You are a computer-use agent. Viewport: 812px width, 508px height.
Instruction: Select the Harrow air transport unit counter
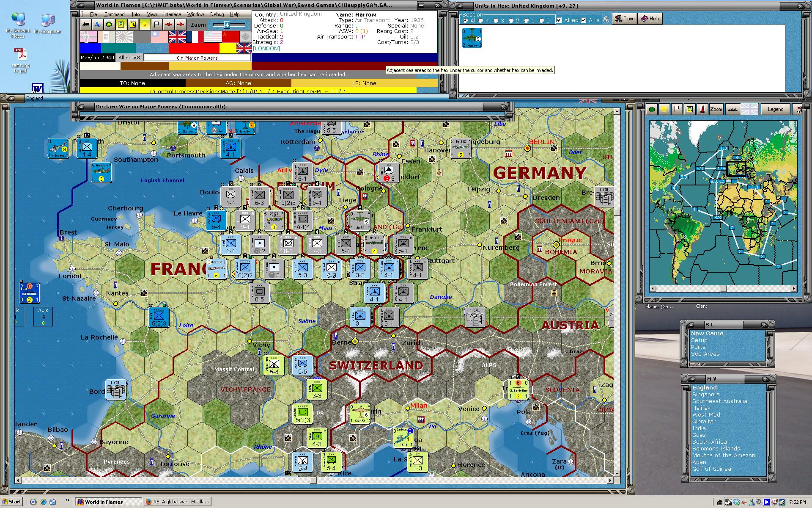pyautogui.click(x=472, y=38)
